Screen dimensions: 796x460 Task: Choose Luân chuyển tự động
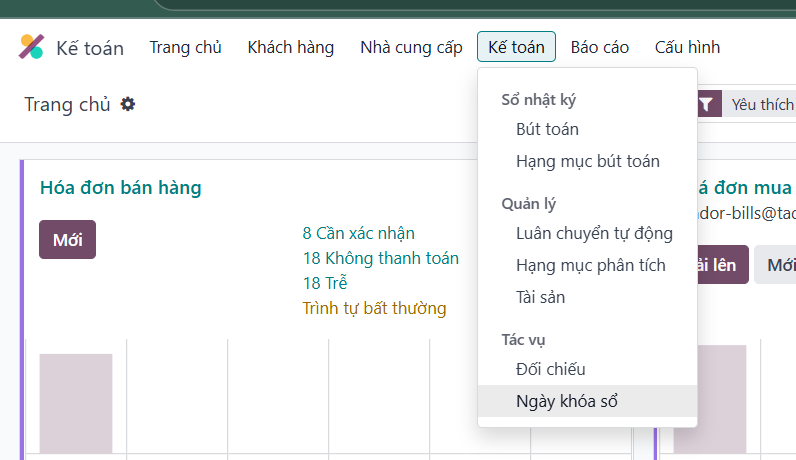pyautogui.click(x=587, y=234)
